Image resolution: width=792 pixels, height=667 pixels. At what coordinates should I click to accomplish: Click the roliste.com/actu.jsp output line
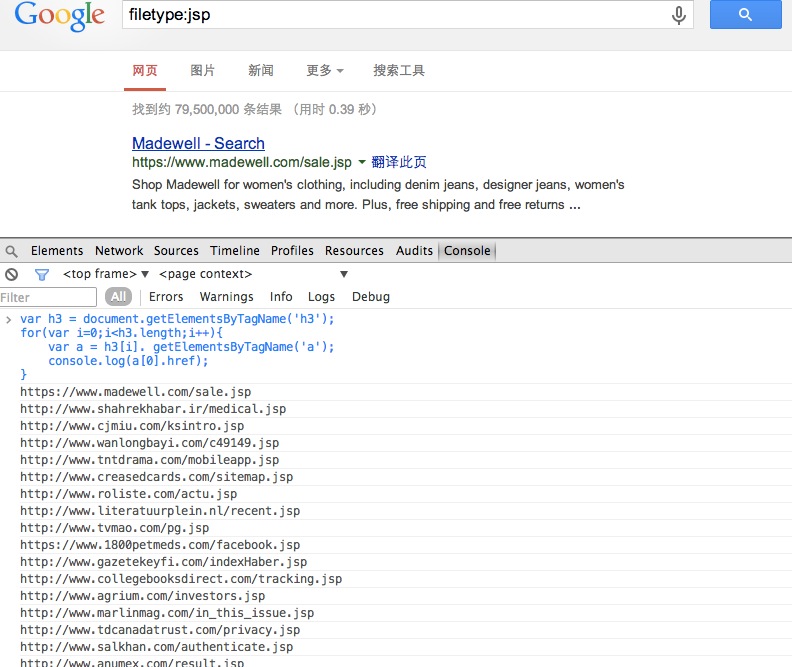[x=128, y=494]
